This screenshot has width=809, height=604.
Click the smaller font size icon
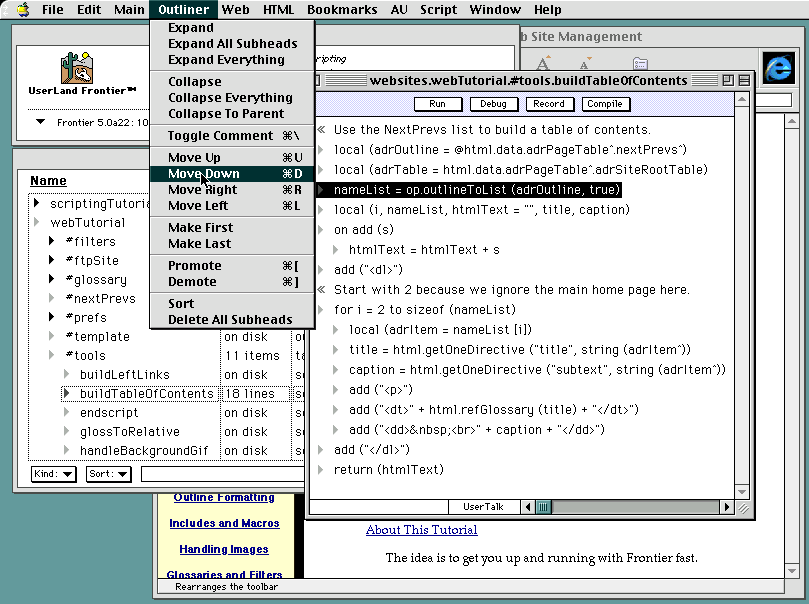tap(586, 66)
